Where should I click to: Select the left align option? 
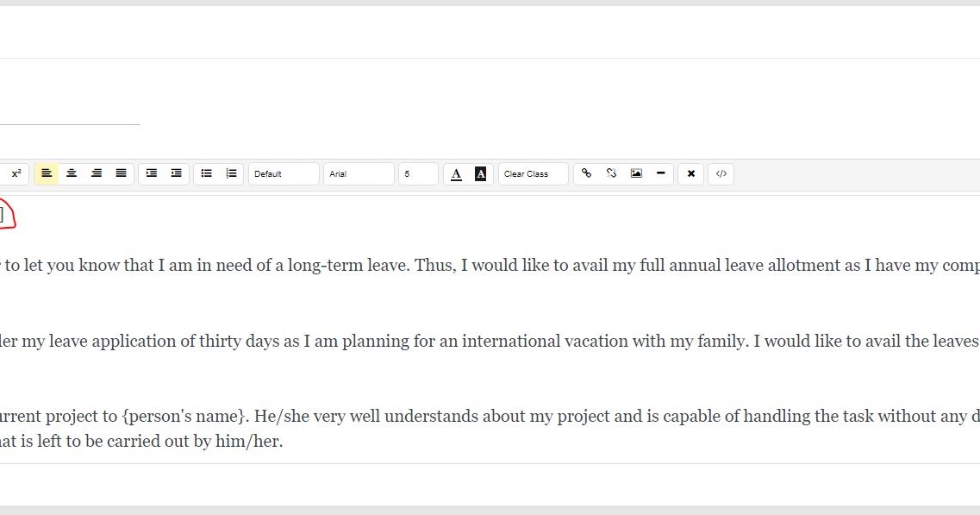pyautogui.click(x=47, y=173)
